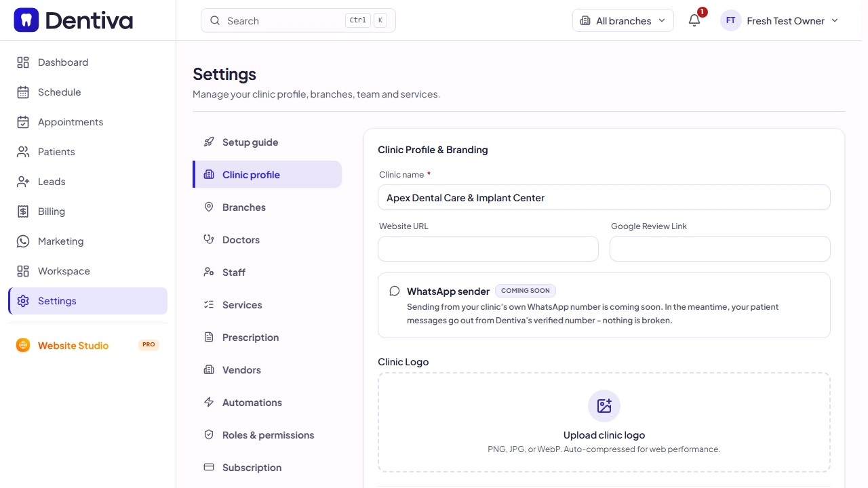Open the Clinic profile settings tab
Image resolution: width=868 pixels, height=488 pixels.
[x=267, y=174]
